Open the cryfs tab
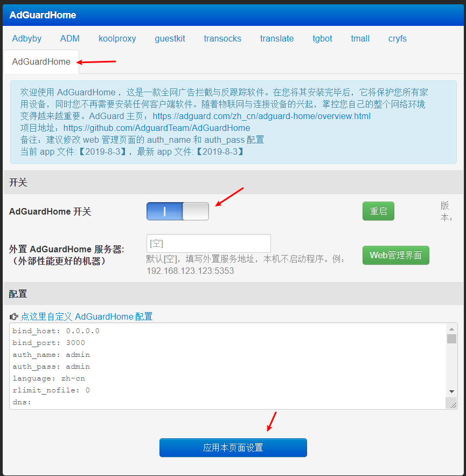466x476 pixels. (398, 38)
